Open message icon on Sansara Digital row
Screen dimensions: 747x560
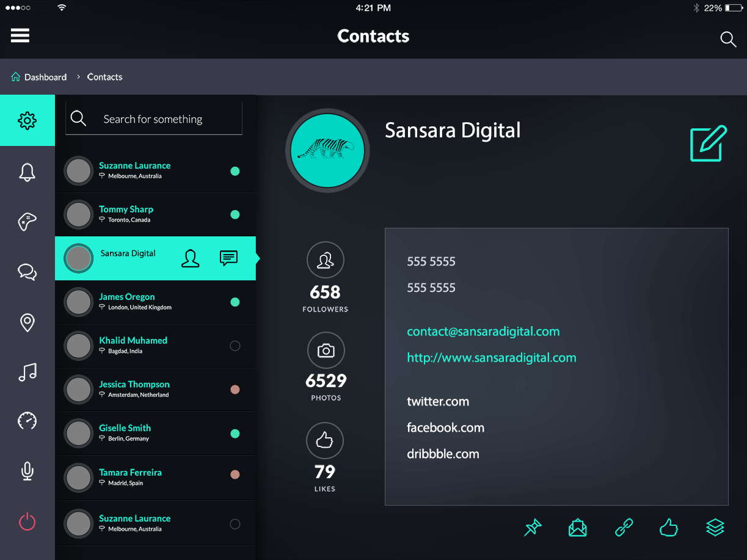228,258
